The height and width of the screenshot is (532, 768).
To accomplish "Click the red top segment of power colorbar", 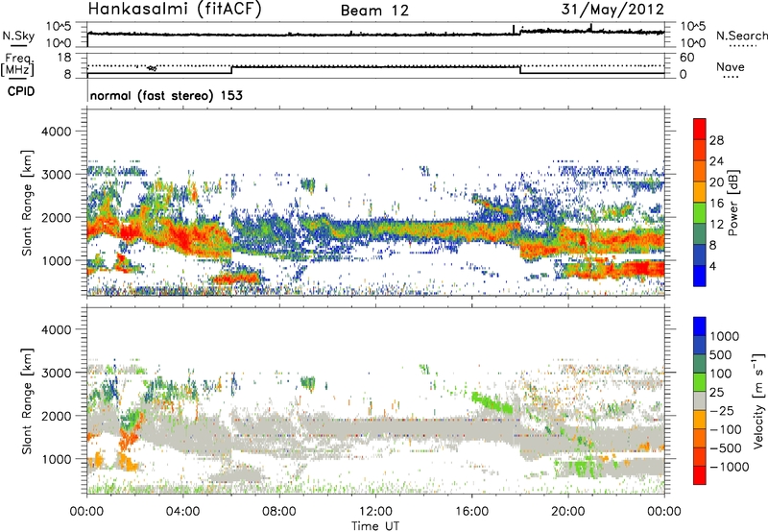I will [x=700, y=130].
